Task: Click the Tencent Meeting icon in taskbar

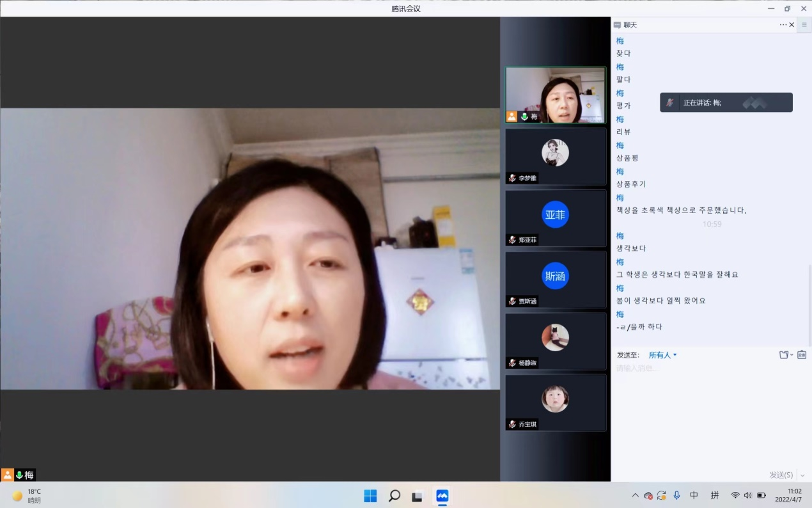Action: tap(442, 496)
